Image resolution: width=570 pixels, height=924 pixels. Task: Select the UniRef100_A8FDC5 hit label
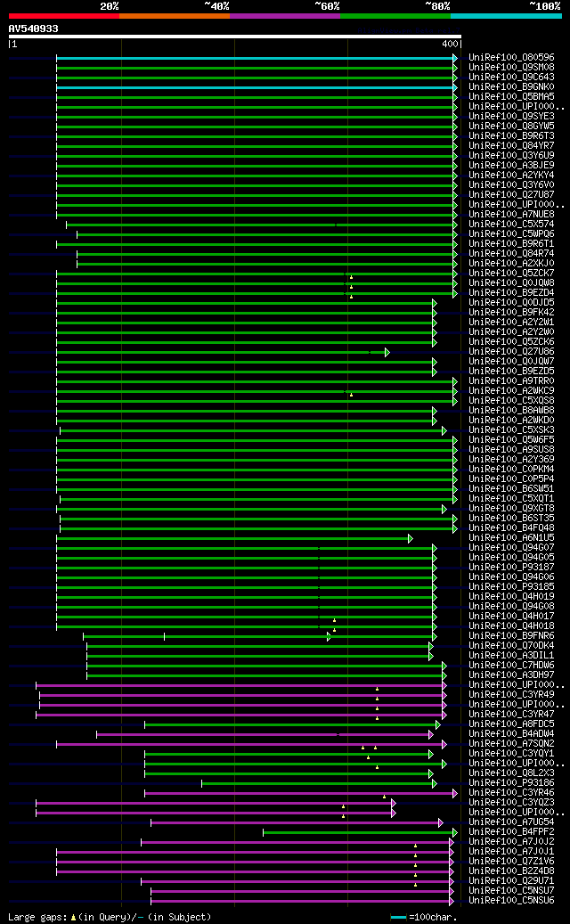pos(511,724)
